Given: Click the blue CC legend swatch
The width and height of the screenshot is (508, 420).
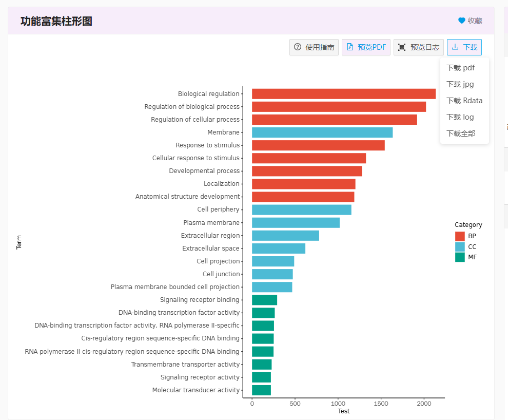Looking at the screenshot, I should pyautogui.click(x=460, y=247).
